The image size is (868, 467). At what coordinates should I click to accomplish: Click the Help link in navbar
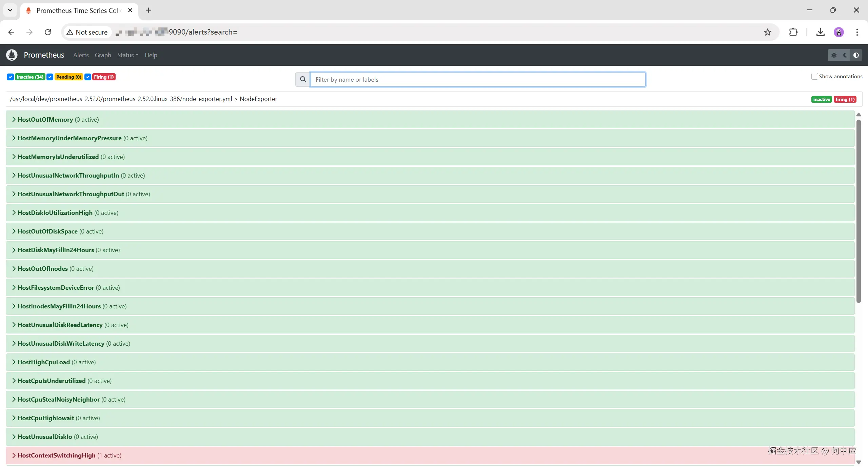[x=151, y=55]
